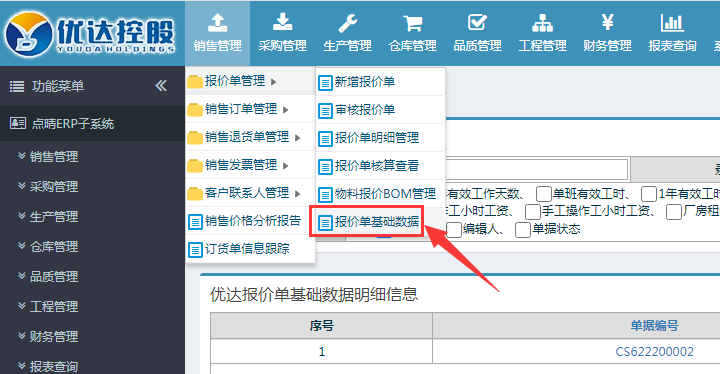The width and height of the screenshot is (720, 374).
Task: Click the 序号 column header
Action: tap(321, 326)
